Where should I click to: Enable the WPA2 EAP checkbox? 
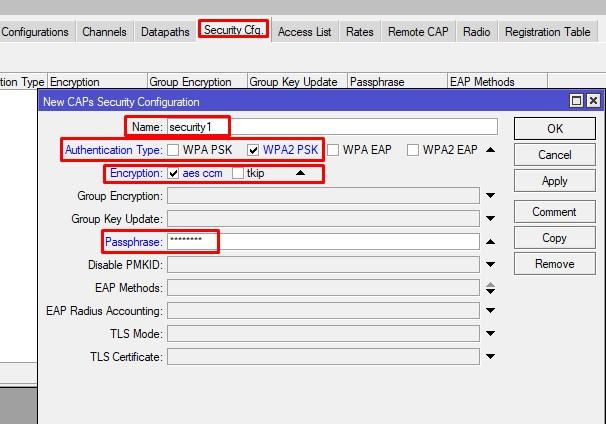(x=413, y=150)
